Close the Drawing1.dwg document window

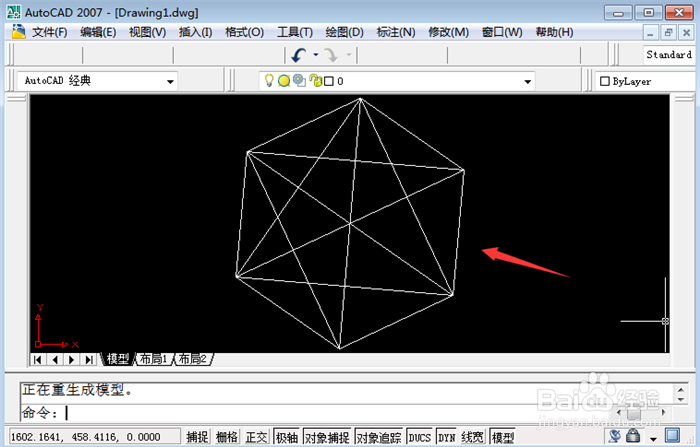686,33
